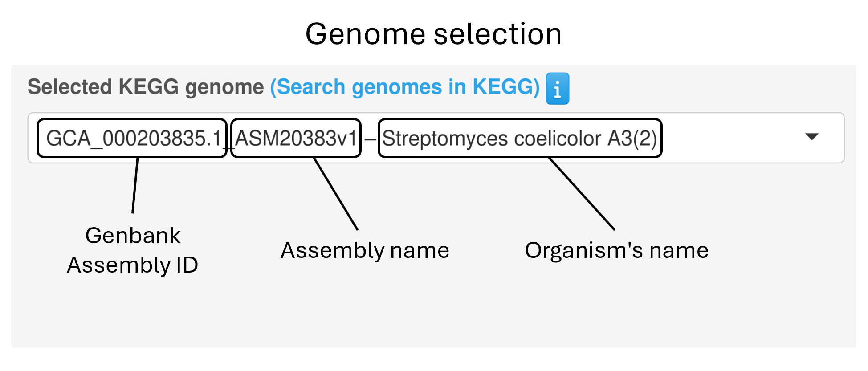Expand the genome dropdown arrow

pos(812,137)
